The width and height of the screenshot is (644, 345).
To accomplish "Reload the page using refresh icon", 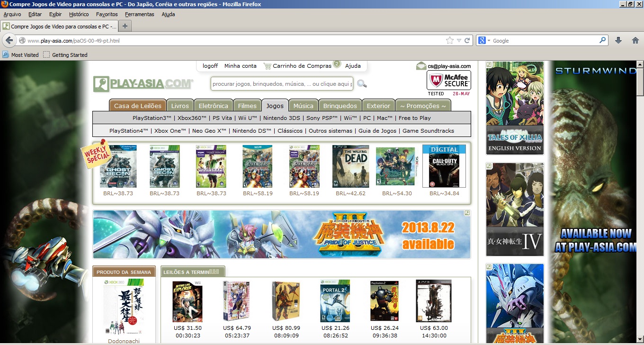I will pyautogui.click(x=467, y=41).
